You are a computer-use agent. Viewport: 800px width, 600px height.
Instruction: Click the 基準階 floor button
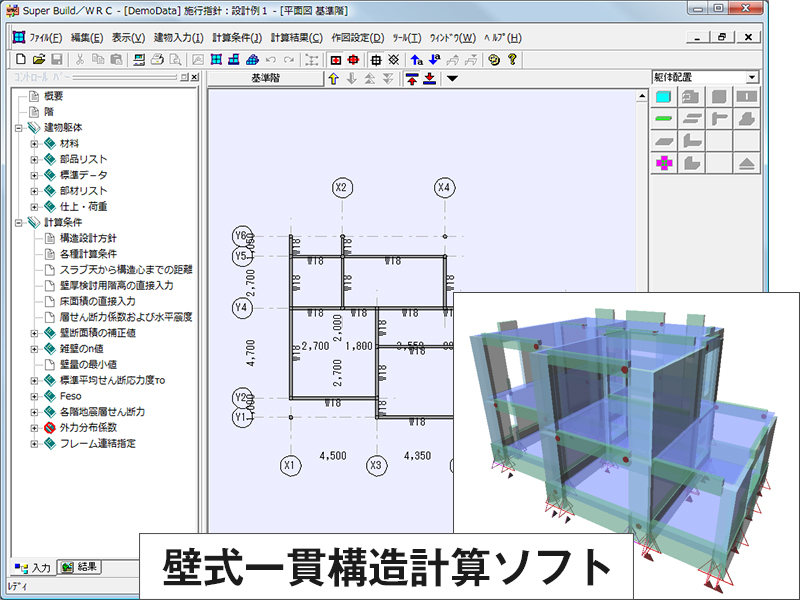point(266,78)
